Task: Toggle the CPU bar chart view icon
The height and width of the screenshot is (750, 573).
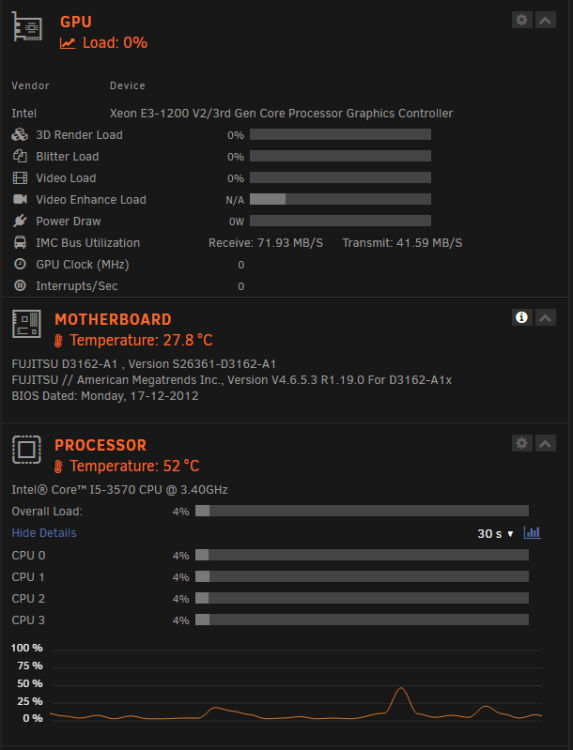Action: (x=532, y=533)
